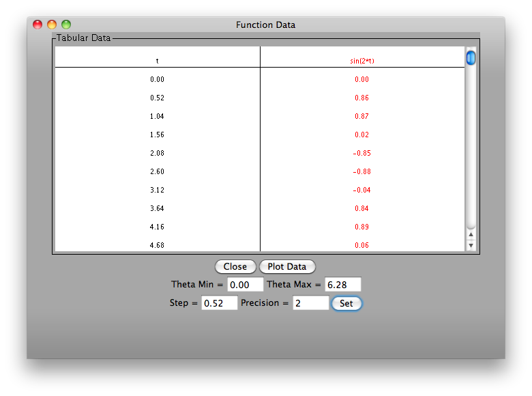Click the Set button
Screen dimensions: 532x396
click(x=346, y=303)
